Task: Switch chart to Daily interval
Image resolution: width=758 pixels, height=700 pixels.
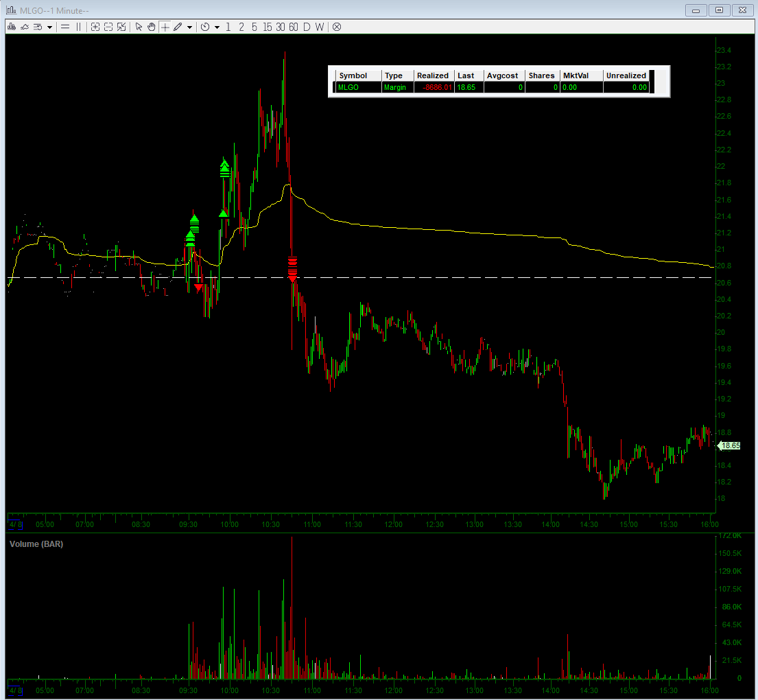Action: coord(307,27)
